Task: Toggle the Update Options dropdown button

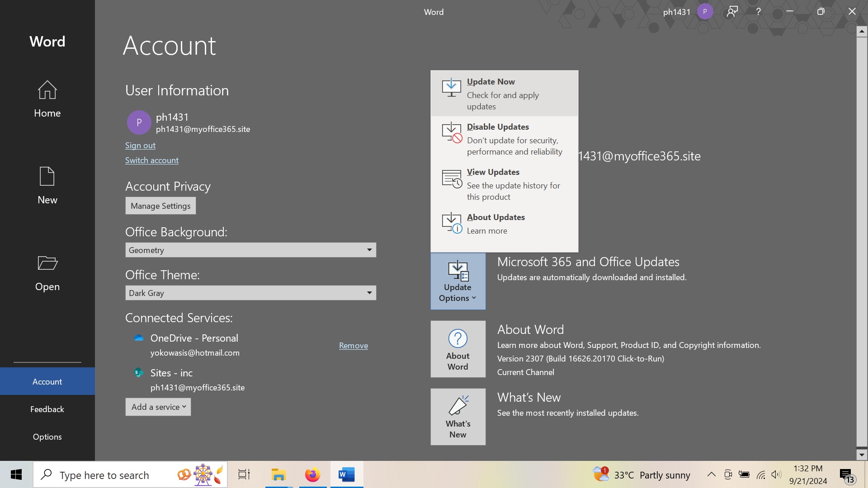Action: [x=458, y=281]
